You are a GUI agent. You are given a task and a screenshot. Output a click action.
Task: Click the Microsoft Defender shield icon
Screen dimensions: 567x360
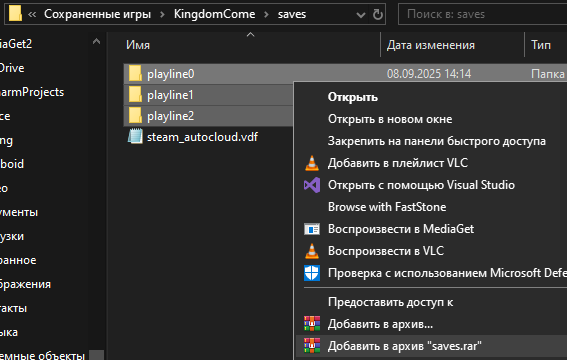(x=312, y=273)
